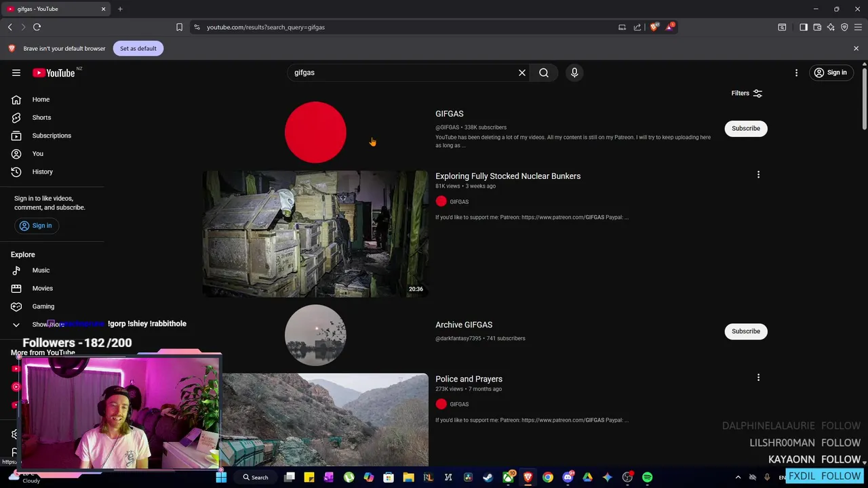Image resolution: width=868 pixels, height=488 pixels.
Task: Open the GIFGAS channel title
Action: 450,114
